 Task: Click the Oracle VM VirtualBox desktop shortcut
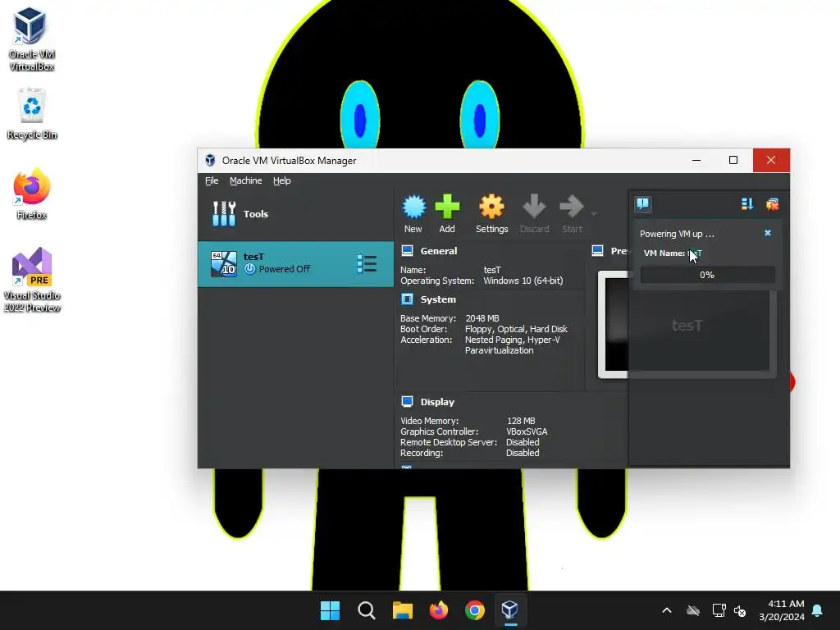(32, 39)
